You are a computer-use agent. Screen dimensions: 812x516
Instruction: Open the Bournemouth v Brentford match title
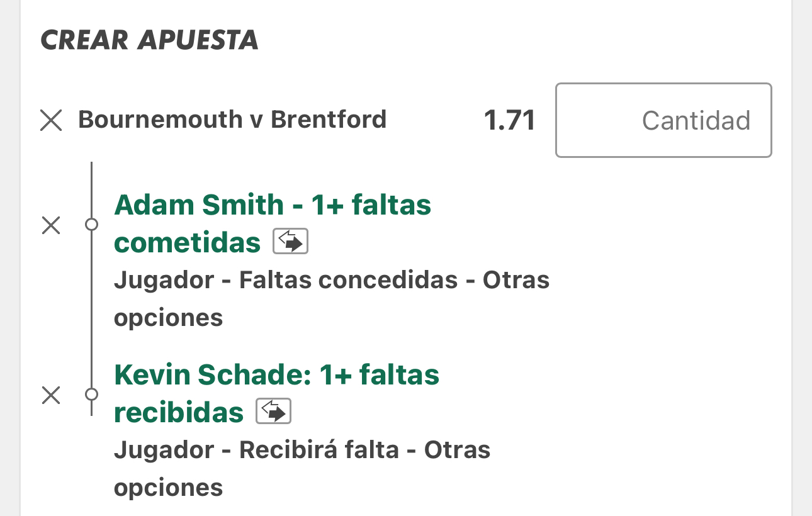coord(232,119)
